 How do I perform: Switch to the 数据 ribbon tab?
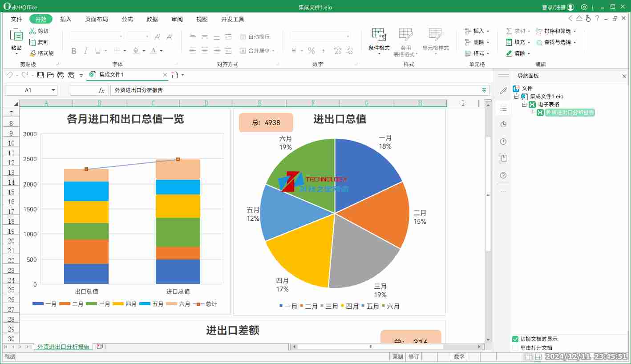pos(152,19)
